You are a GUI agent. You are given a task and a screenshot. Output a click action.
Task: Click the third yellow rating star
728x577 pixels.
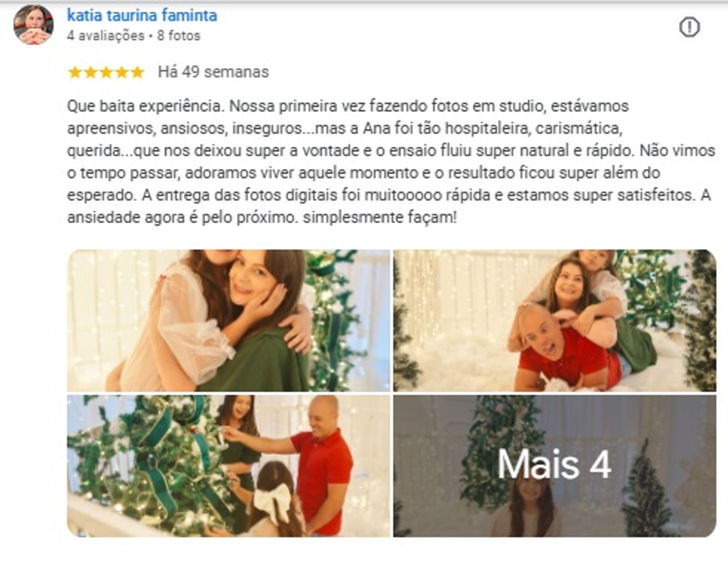[106, 72]
